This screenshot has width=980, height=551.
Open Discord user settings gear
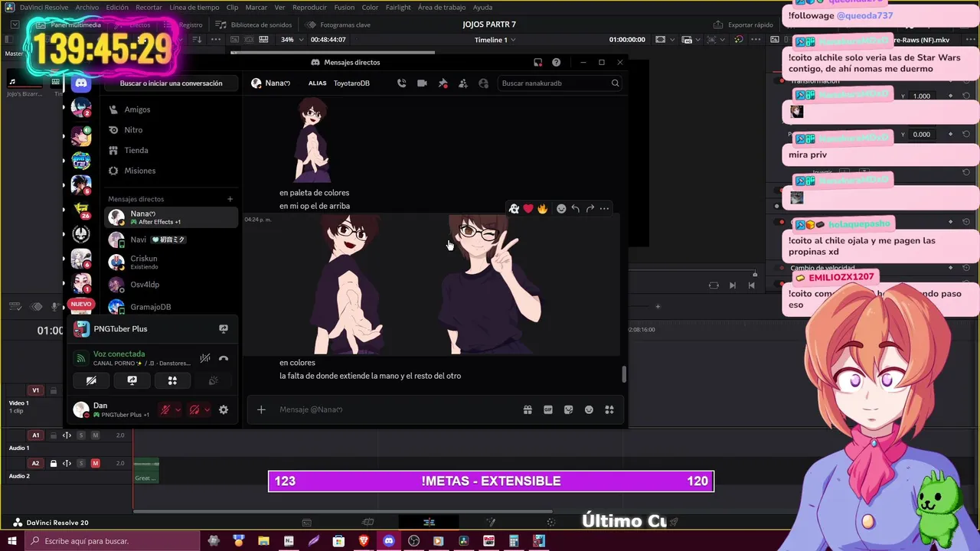(x=224, y=409)
